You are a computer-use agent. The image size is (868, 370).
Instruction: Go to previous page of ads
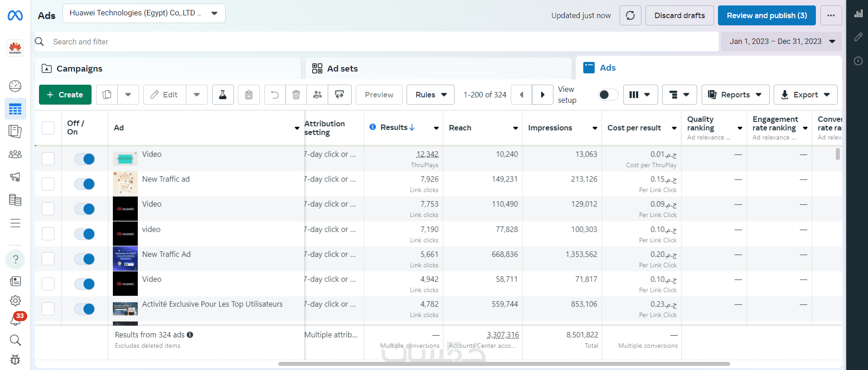click(522, 95)
